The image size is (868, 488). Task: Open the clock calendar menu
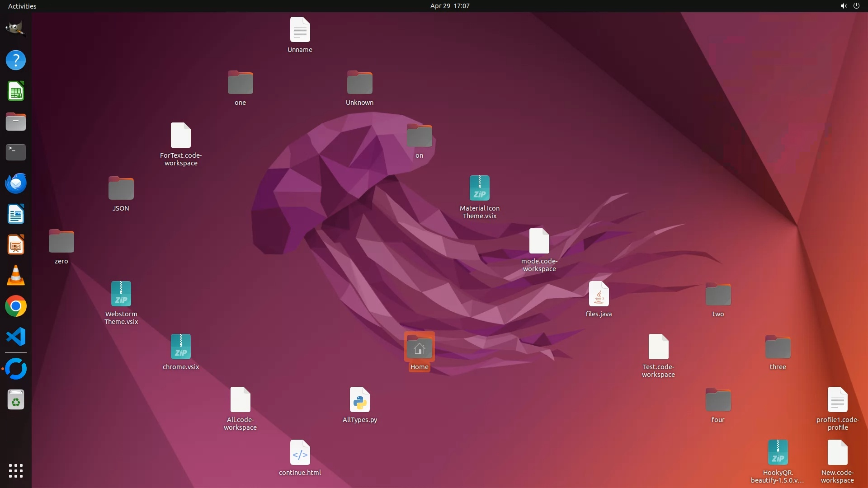[x=449, y=6]
